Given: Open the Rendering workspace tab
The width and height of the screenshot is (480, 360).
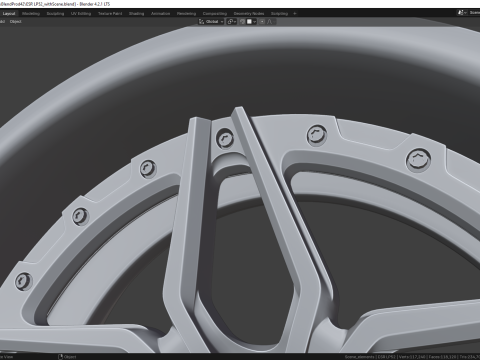Looking at the screenshot, I should [x=186, y=14].
